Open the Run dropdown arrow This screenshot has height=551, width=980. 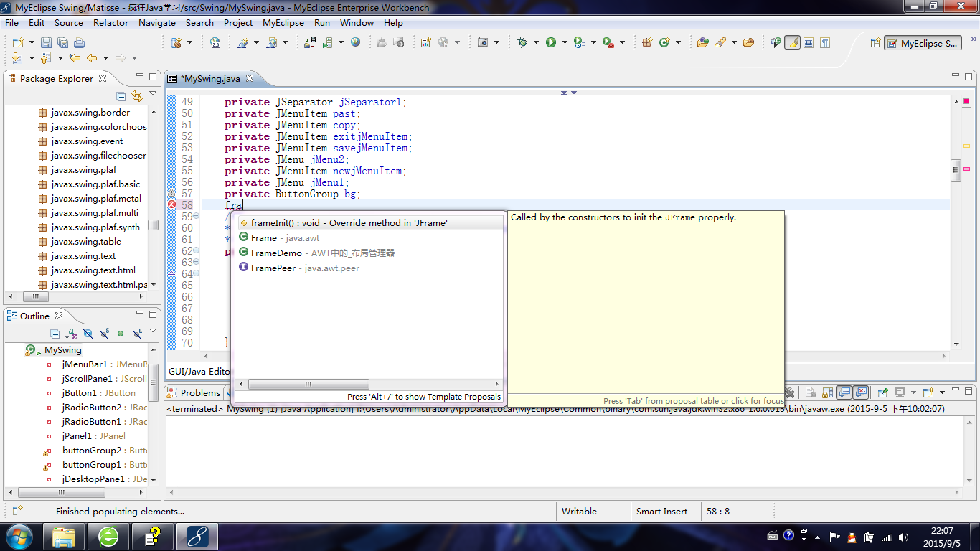pyautogui.click(x=565, y=42)
